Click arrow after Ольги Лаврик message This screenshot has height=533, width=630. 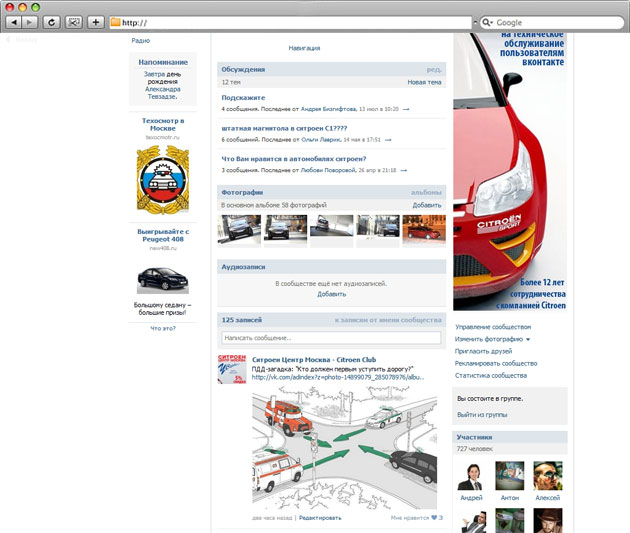[x=388, y=140]
